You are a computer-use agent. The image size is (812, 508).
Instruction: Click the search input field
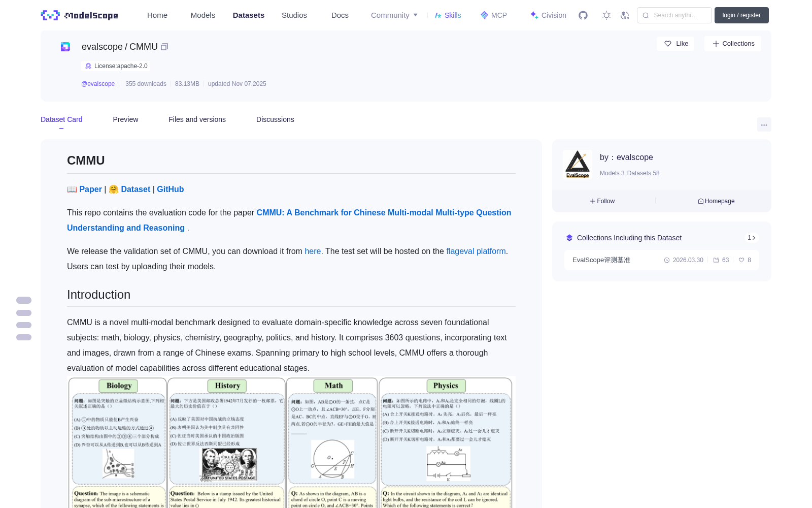(x=674, y=15)
